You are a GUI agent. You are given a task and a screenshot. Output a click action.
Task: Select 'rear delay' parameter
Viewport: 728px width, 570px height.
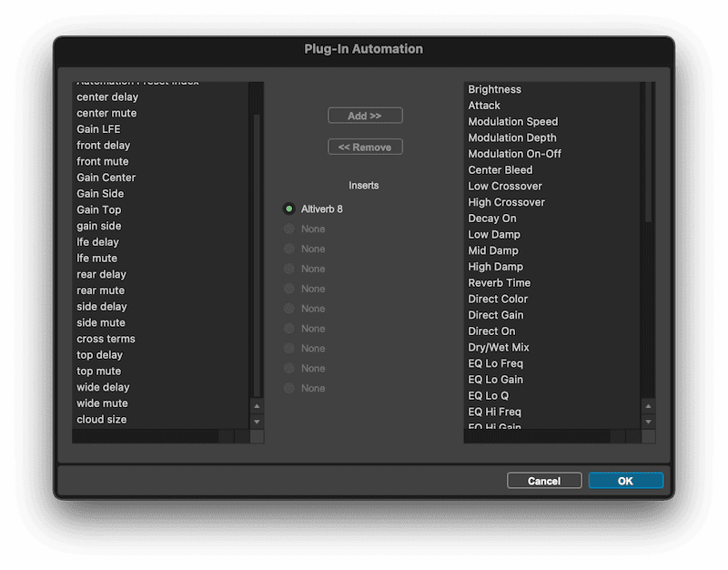point(101,275)
